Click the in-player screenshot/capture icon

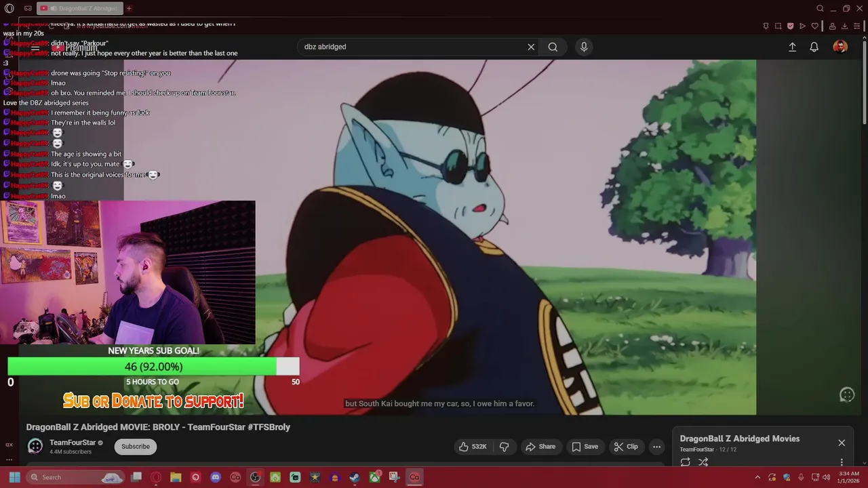[846, 395]
